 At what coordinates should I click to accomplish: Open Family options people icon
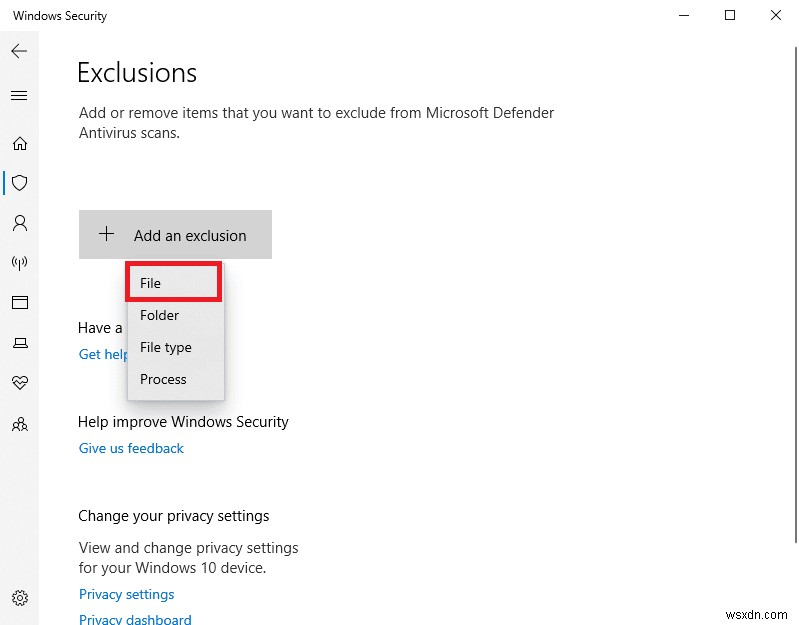click(x=19, y=424)
